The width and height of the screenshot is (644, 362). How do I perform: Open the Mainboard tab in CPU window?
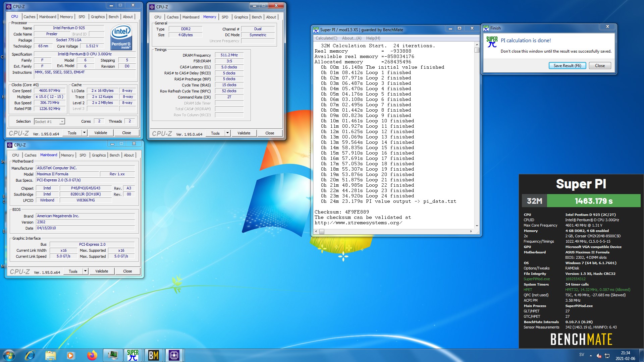pyautogui.click(x=48, y=17)
